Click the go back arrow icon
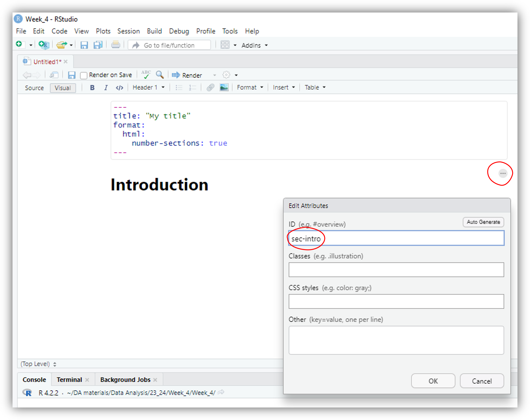Screen dimensions: 530x420 [x=27, y=75]
